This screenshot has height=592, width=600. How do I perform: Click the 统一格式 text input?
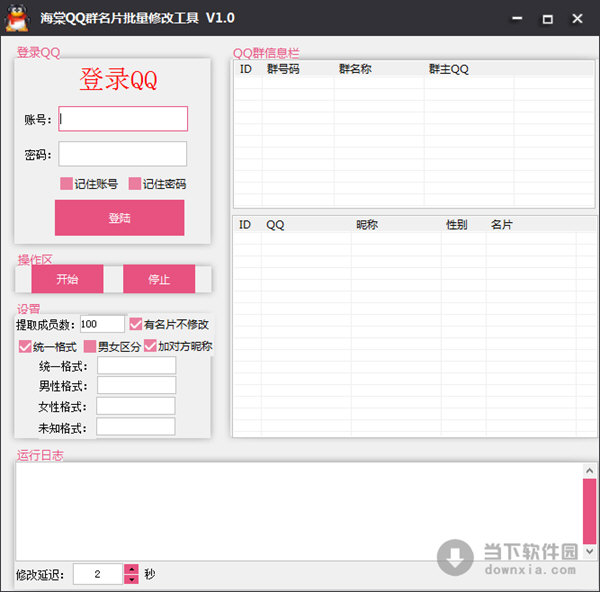pos(137,365)
